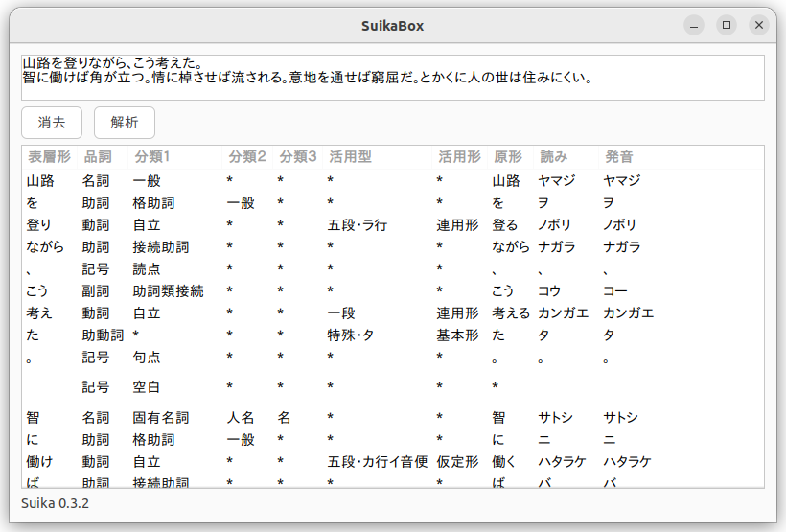The image size is (786, 532).
Task: Click the 一段 conjugation type cell
Action: [x=341, y=313]
